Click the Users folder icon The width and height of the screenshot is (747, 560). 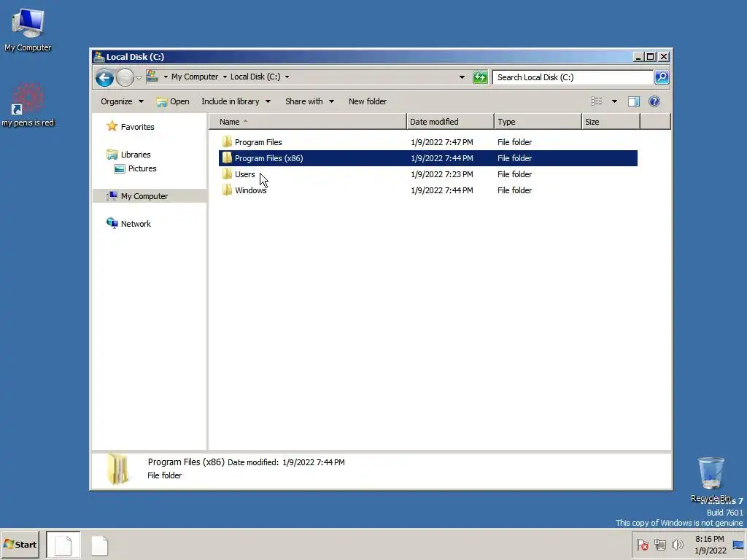(227, 174)
